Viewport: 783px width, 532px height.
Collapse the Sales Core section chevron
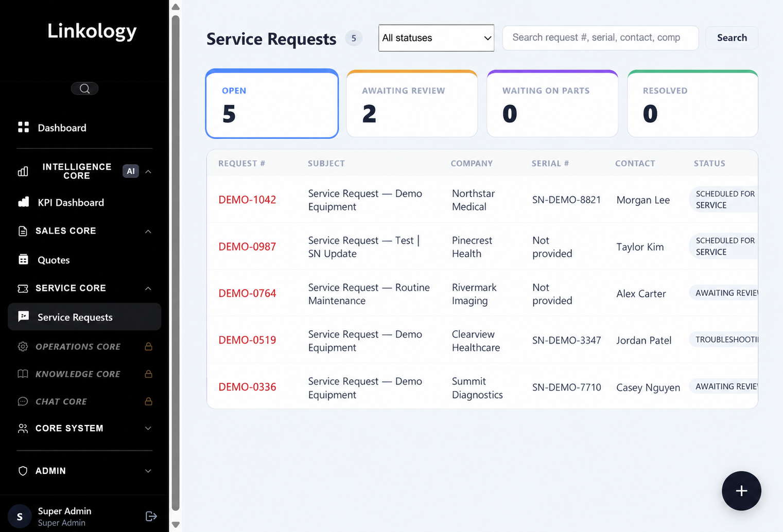(148, 231)
